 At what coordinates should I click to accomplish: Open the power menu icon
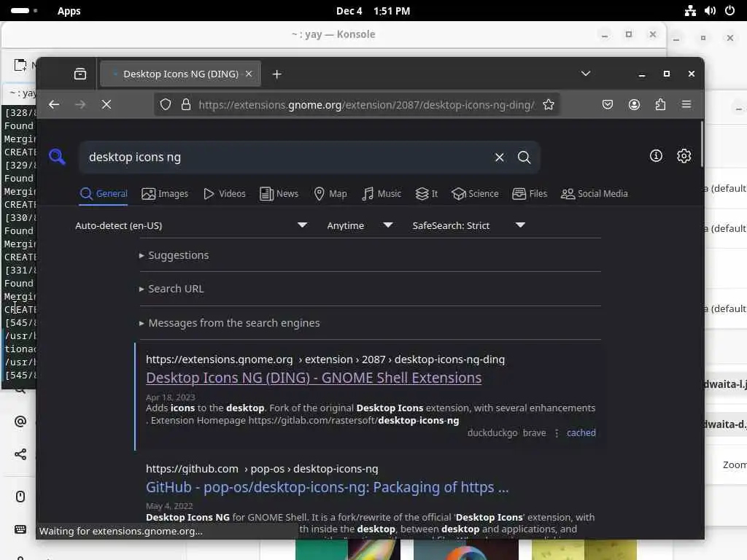point(729,11)
